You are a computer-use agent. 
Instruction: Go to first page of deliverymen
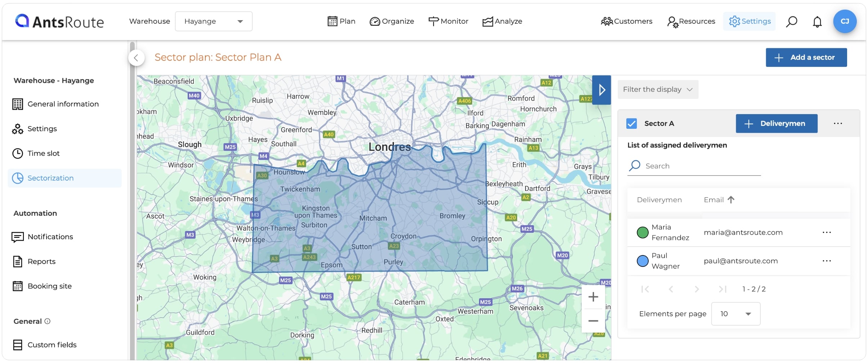coord(645,289)
